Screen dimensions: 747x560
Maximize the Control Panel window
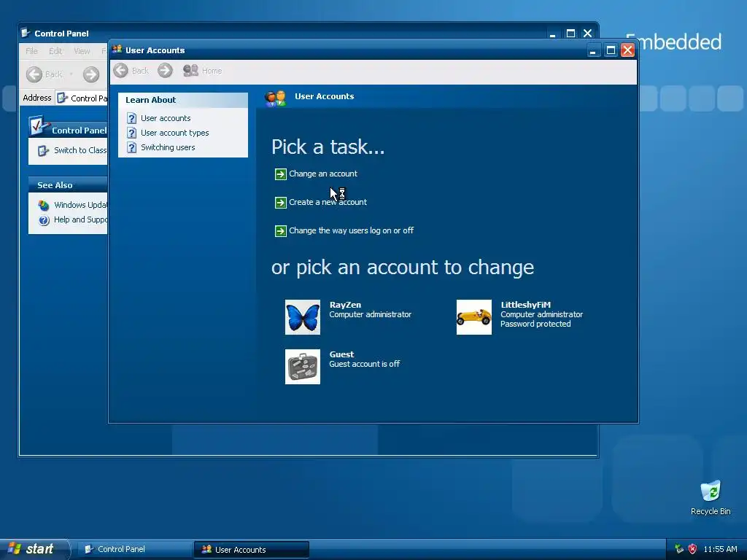point(570,34)
